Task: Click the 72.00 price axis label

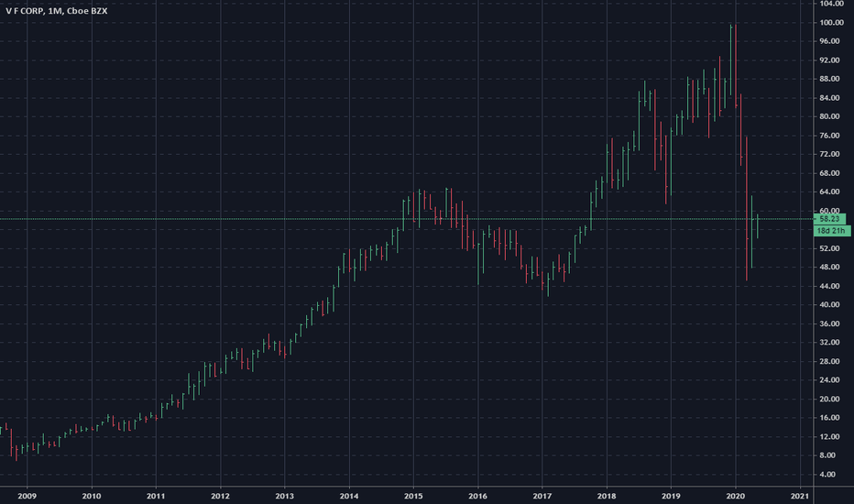Action: point(829,154)
